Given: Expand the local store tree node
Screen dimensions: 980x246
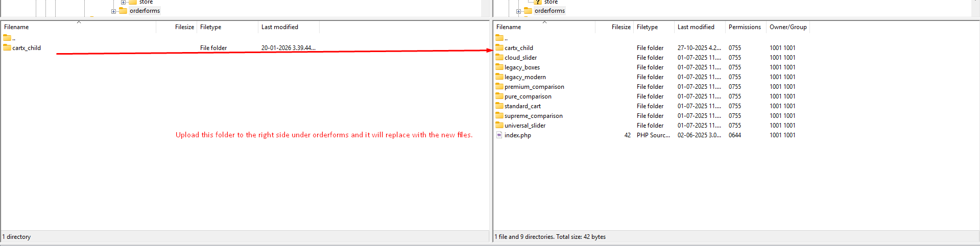Looking at the screenshot, I should tap(123, 2).
